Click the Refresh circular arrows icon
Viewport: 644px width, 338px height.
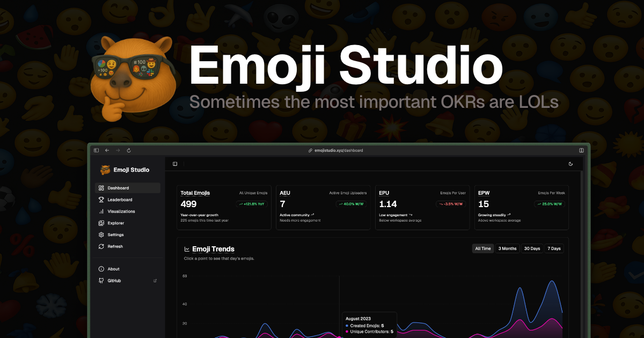click(x=101, y=247)
